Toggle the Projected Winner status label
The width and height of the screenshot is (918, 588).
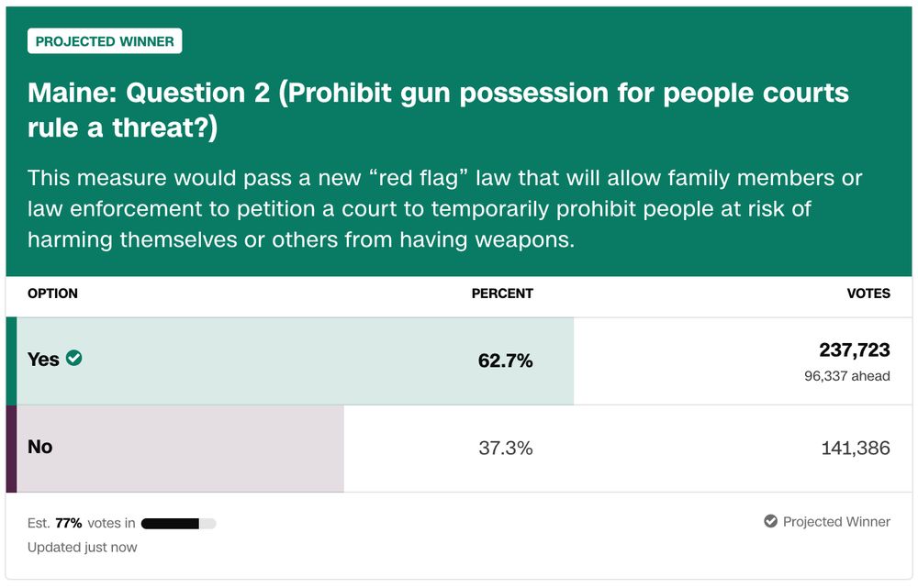(835, 521)
